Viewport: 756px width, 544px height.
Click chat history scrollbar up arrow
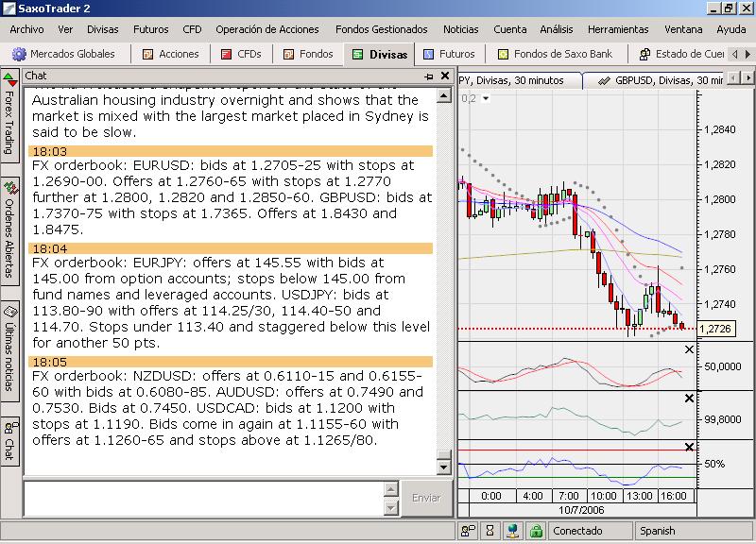click(x=443, y=95)
